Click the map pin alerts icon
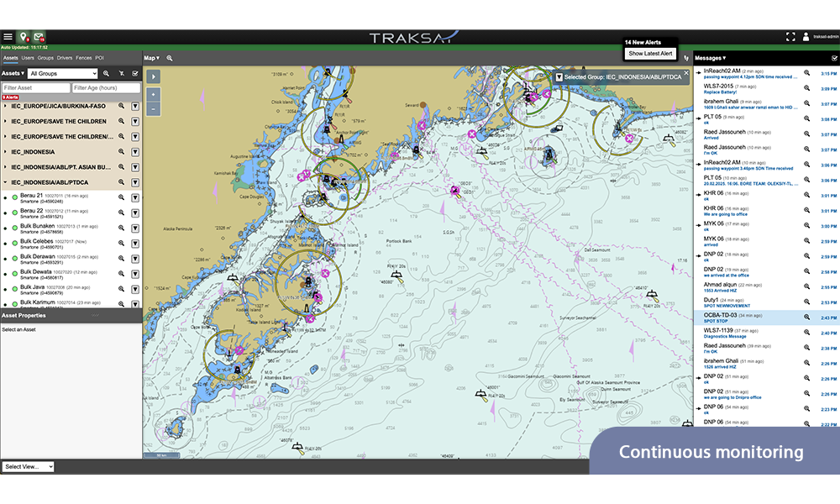This screenshot has width=840, height=504. point(24,37)
